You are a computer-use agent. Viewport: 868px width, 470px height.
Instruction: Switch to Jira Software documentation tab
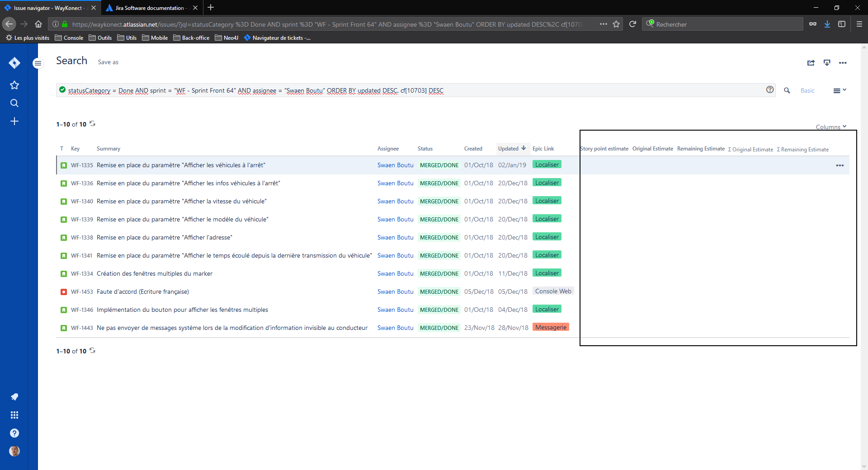(x=150, y=8)
